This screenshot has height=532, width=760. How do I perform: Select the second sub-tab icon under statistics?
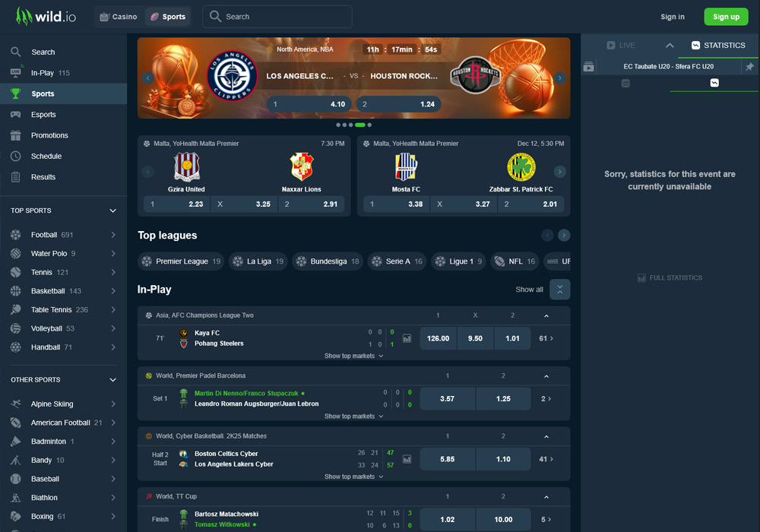(x=714, y=83)
